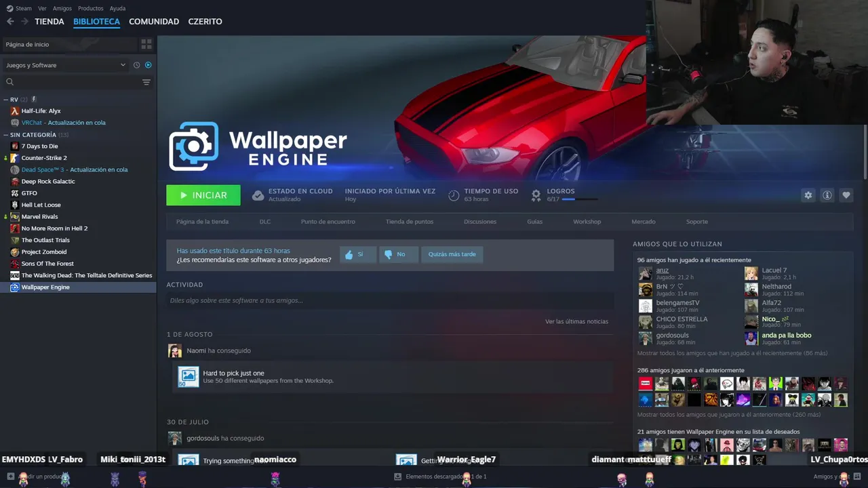
Task: Open Página de inicio in library
Action: point(70,44)
